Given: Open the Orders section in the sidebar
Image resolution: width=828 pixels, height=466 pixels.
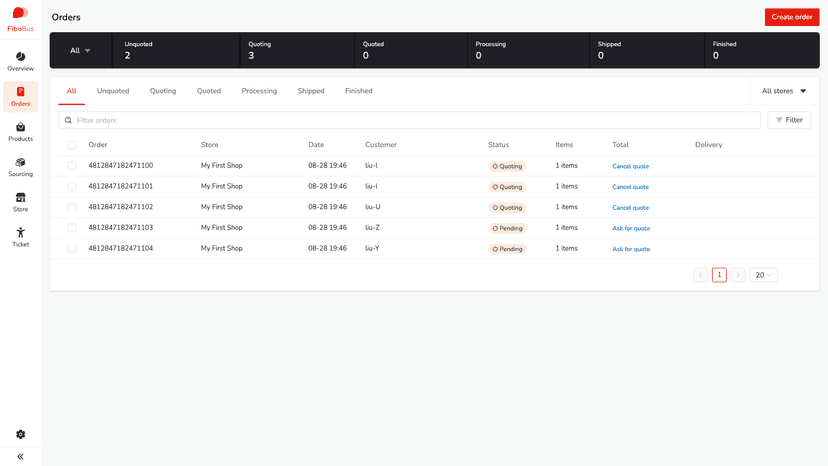Looking at the screenshot, I should coord(21,97).
